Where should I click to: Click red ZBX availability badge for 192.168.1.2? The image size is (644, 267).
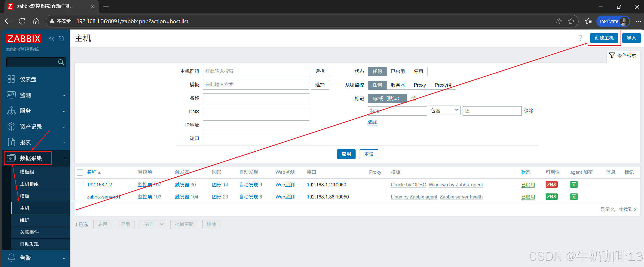[x=551, y=185]
